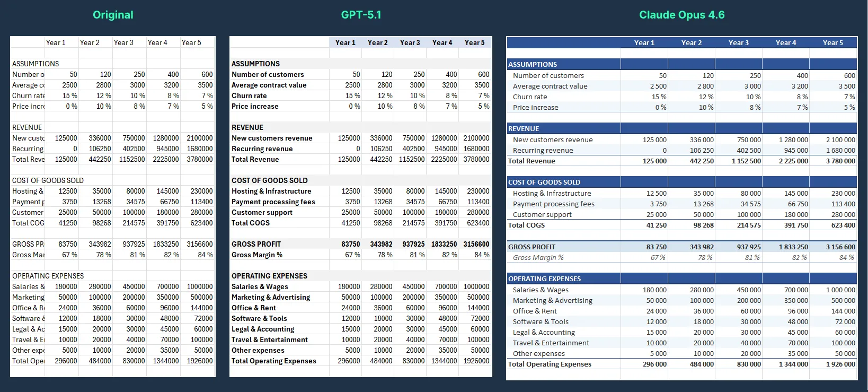The image size is (868, 392).
Task: Select "3 780 000" Total Revenue cell in Claude table
Action: (840, 161)
